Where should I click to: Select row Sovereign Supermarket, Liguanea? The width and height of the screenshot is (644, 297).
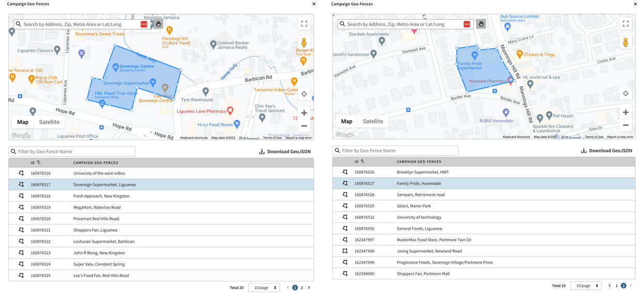click(161, 185)
